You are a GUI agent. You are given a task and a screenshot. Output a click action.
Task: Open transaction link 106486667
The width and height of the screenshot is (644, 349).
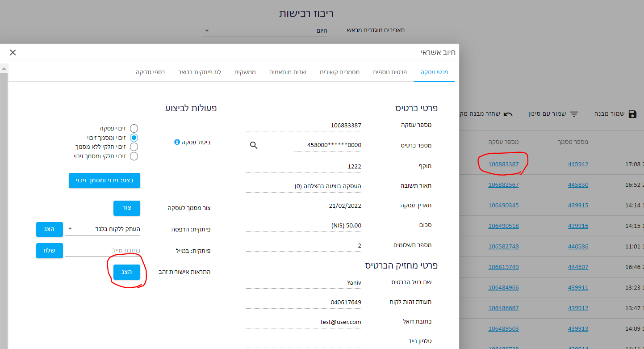point(503,308)
